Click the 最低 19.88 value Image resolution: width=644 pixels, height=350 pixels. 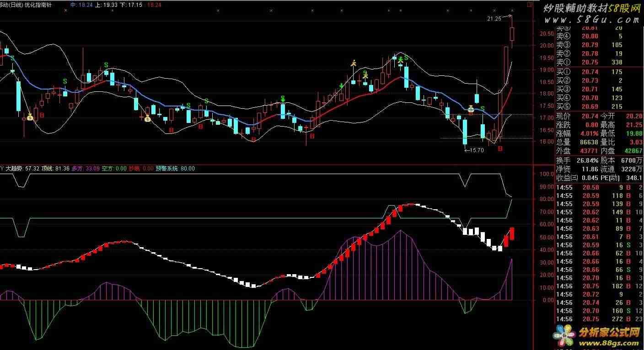[633, 133]
